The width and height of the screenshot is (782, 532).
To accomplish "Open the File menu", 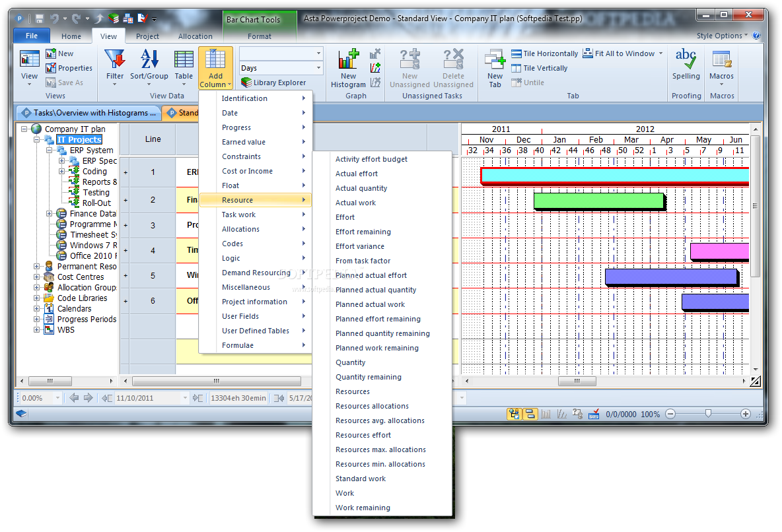I will click(32, 36).
